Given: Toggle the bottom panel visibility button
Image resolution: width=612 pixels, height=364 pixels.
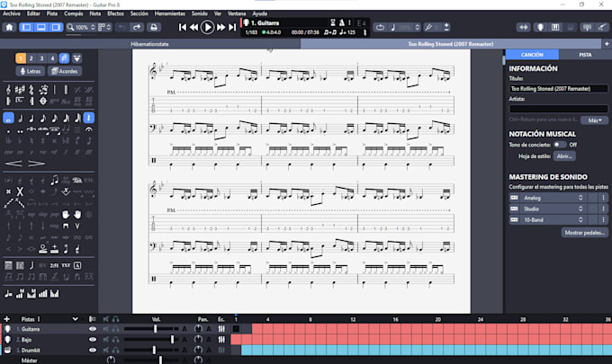Looking at the screenshot, I should point(41,27).
